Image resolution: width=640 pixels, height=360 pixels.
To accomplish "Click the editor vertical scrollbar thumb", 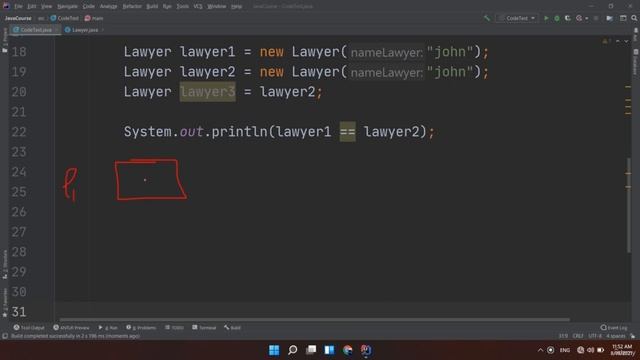I will point(629,205).
